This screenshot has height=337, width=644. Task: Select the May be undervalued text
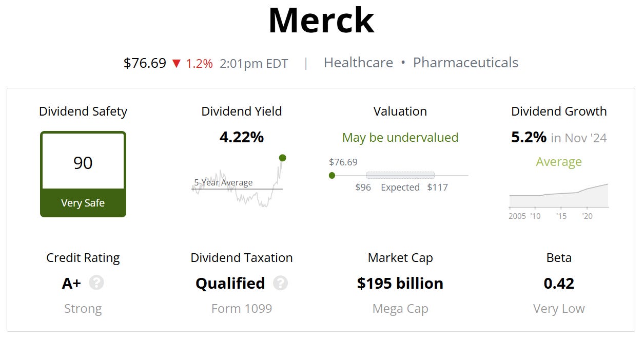point(400,138)
